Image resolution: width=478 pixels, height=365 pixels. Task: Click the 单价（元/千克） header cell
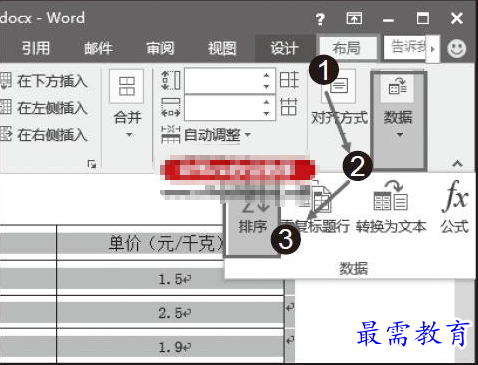tap(166, 243)
